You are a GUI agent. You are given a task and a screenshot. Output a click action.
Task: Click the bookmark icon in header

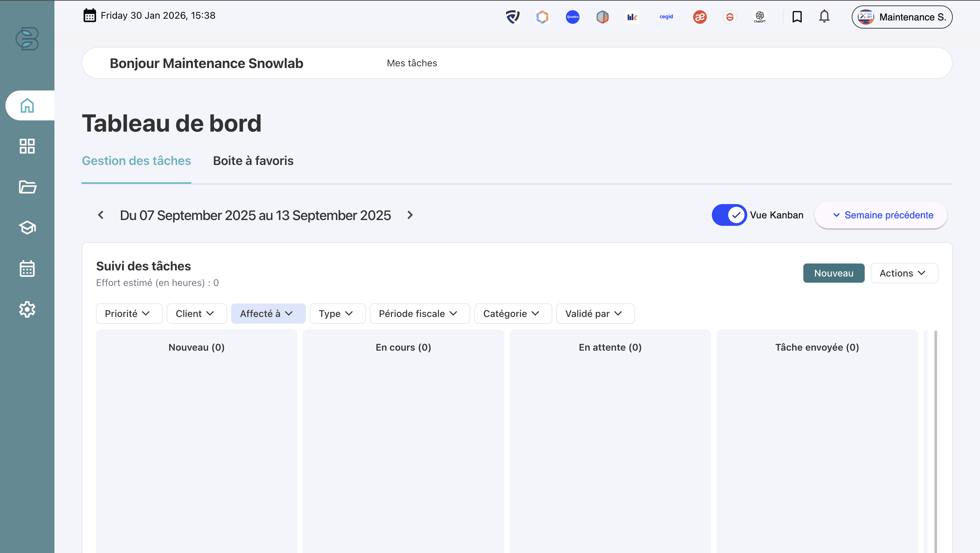click(x=797, y=17)
